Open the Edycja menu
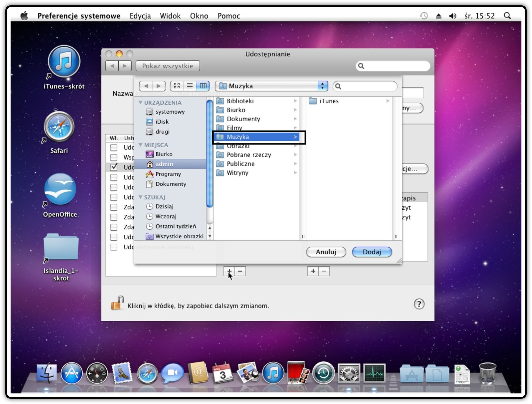 [140, 16]
